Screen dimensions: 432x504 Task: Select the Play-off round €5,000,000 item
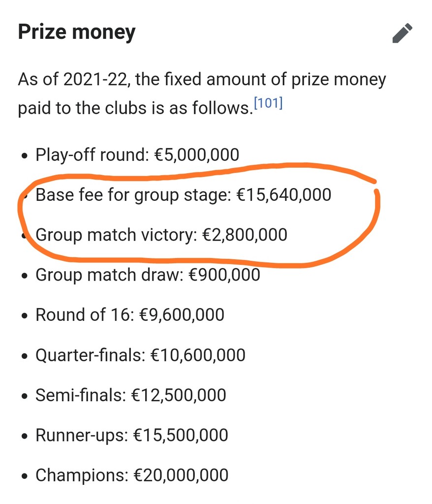pos(137,155)
